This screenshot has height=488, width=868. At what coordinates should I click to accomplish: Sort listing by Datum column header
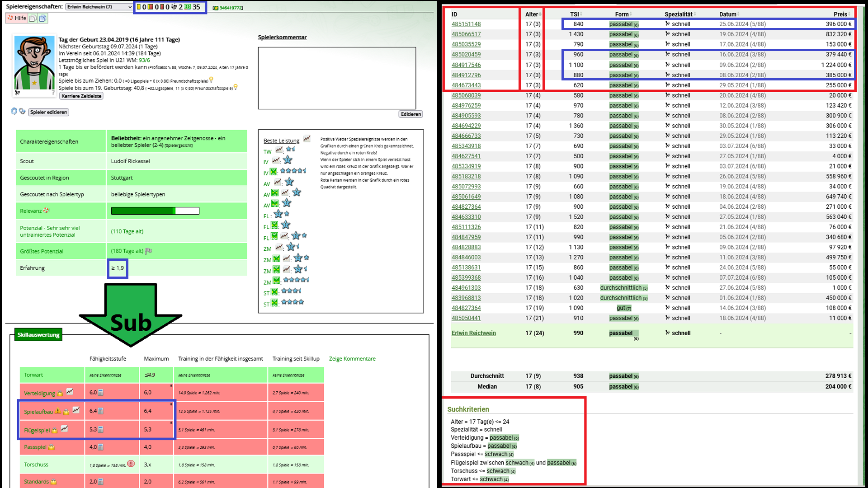point(728,14)
